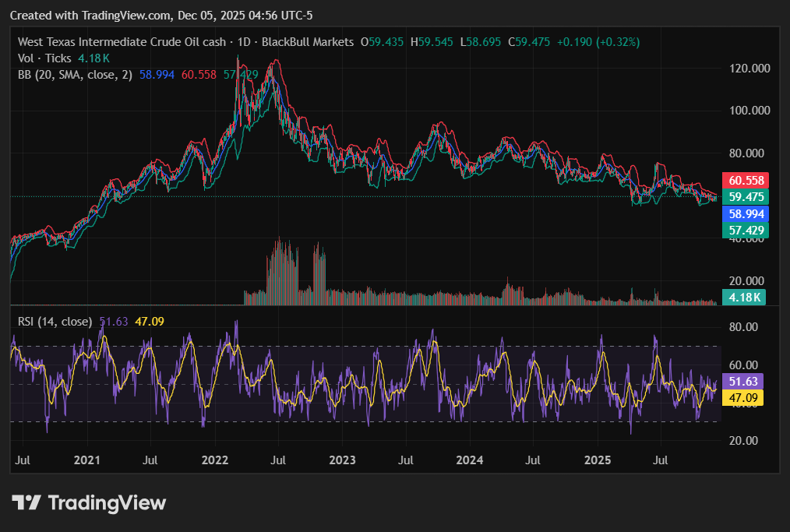This screenshot has width=790, height=532.
Task: Click the green 59.475 last price tag
Action: tap(746, 196)
